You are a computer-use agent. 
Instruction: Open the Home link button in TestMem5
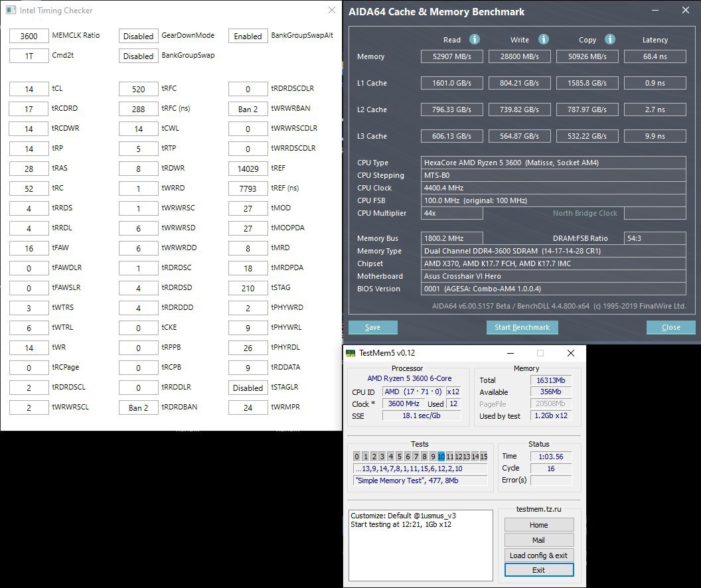click(539, 524)
